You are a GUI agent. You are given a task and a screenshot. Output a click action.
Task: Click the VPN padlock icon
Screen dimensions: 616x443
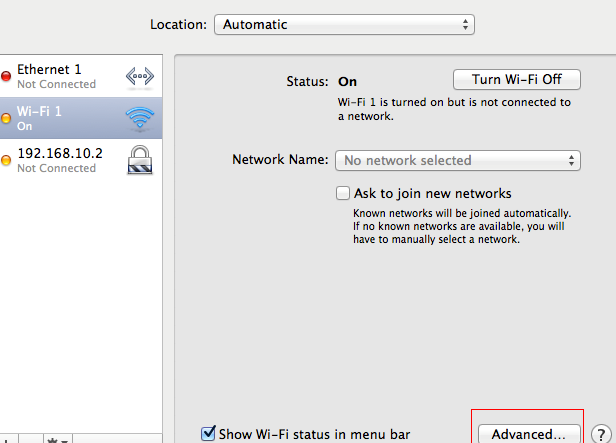coord(140,160)
